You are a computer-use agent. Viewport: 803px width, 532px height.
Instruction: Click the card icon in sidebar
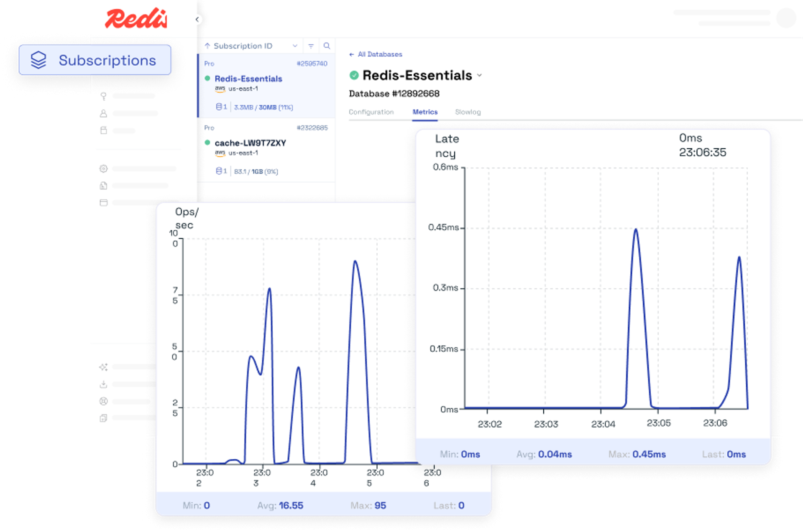103,203
